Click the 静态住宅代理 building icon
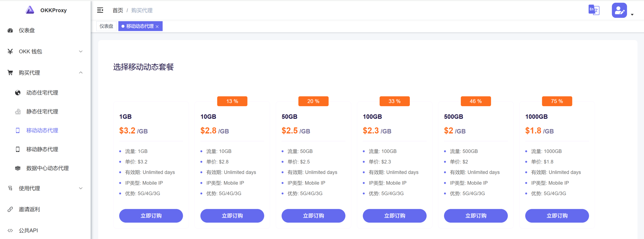 (18, 111)
